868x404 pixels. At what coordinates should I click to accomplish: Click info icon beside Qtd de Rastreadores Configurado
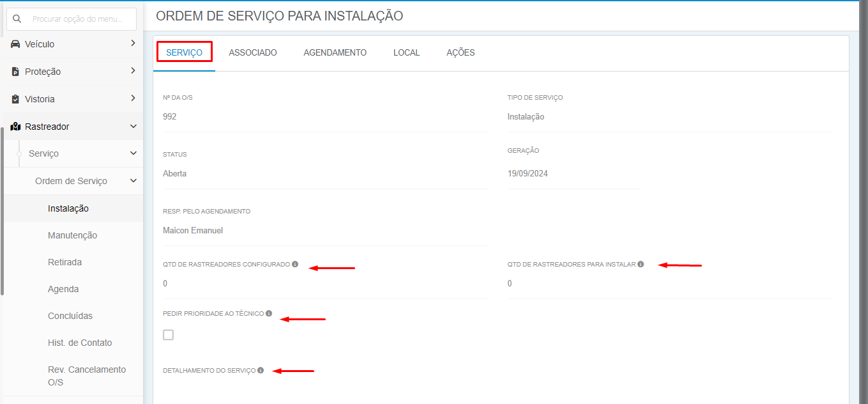[x=295, y=264]
